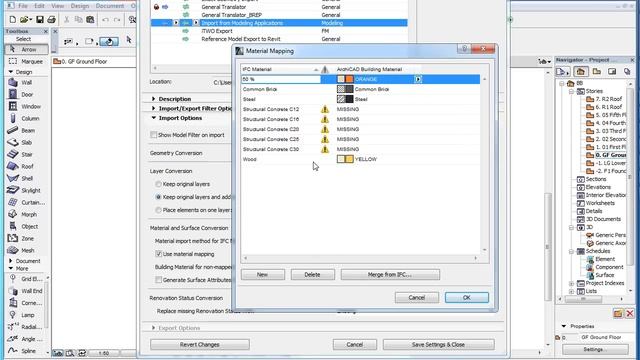Viewport: 640px width, 360px height.
Task: Collapse the Import Options section
Action: pos(153,118)
